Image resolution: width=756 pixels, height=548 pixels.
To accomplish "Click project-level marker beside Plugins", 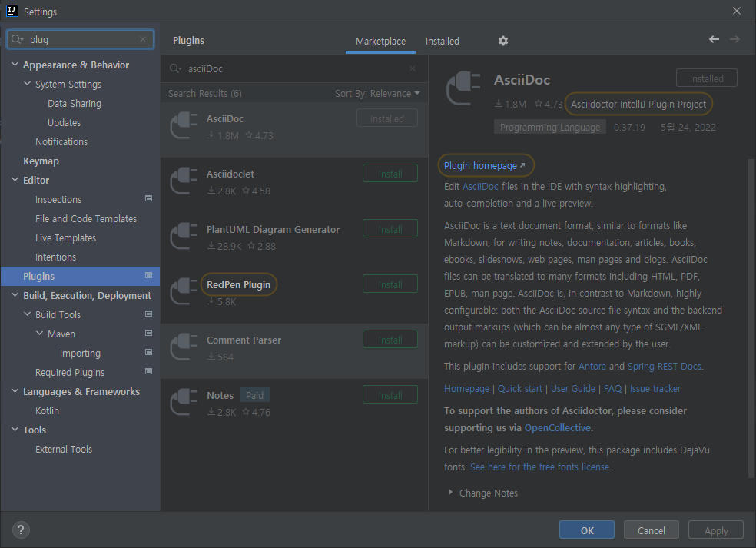I will [148, 275].
